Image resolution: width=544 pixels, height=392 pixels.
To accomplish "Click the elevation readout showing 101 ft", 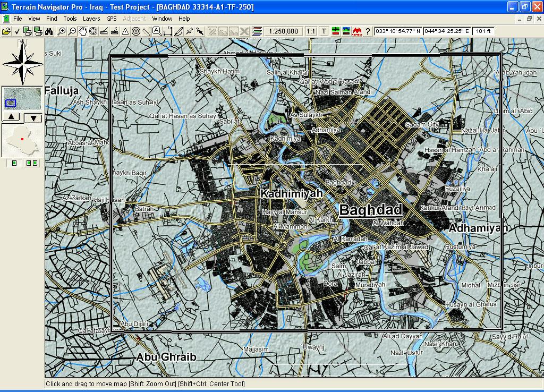I will coord(483,31).
